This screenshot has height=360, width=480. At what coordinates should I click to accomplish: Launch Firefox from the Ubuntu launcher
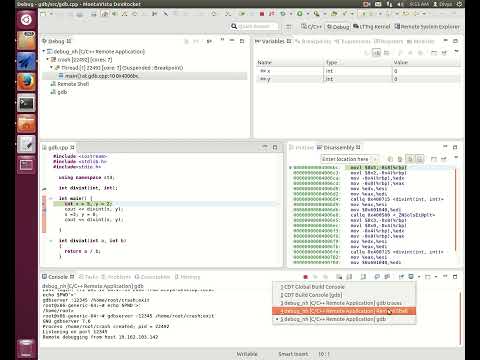26,82
